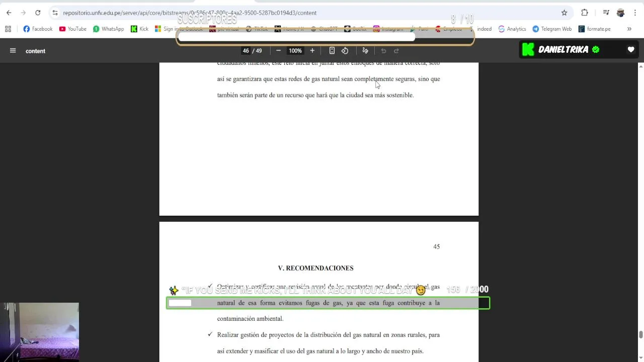Click the 100% zoom level field

(295, 51)
